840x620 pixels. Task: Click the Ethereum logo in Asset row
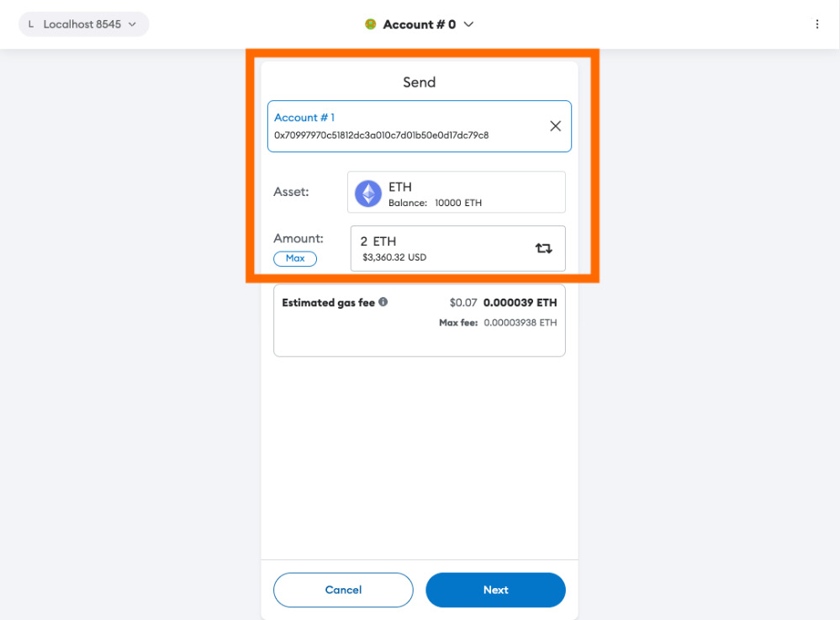point(367,193)
